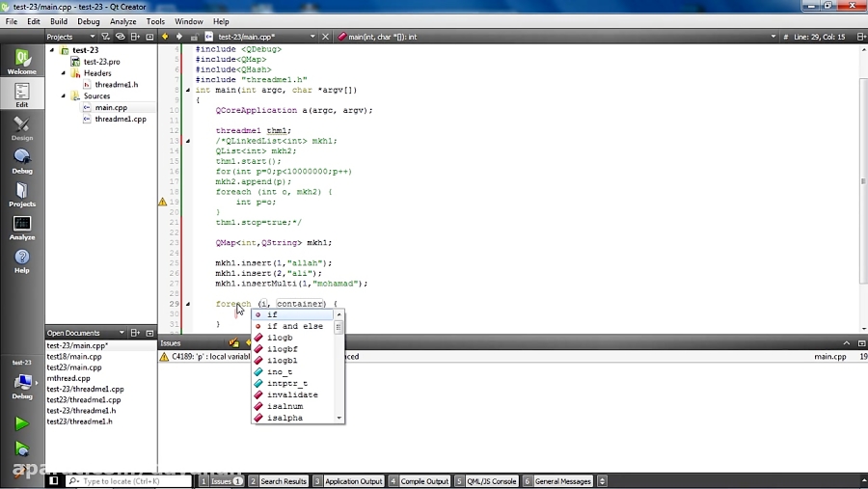The image size is (868, 489).
Task: Click the link-with-editor icon in Projects panel
Action: click(121, 37)
